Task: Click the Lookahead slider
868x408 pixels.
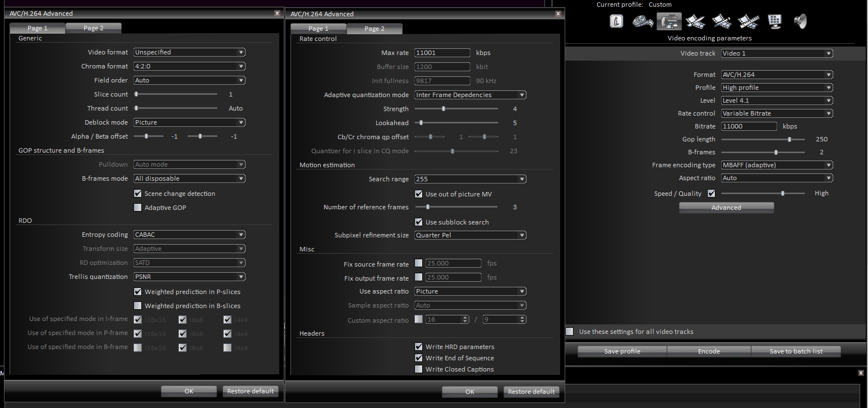Action: 456,123
